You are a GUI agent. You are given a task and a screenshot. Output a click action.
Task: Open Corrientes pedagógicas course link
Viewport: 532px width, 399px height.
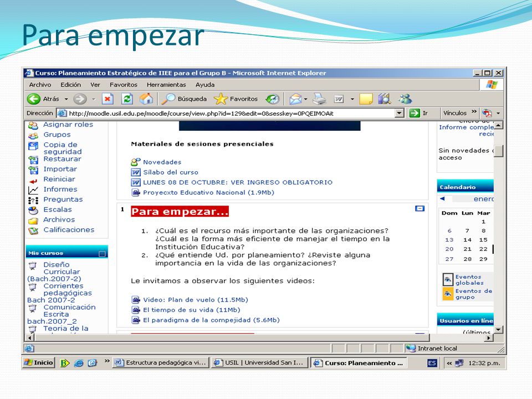pyautogui.click(x=60, y=293)
